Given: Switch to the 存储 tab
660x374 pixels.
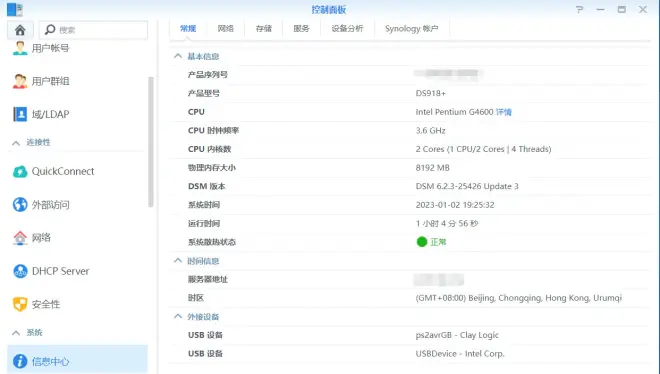Looking at the screenshot, I should pos(263,29).
